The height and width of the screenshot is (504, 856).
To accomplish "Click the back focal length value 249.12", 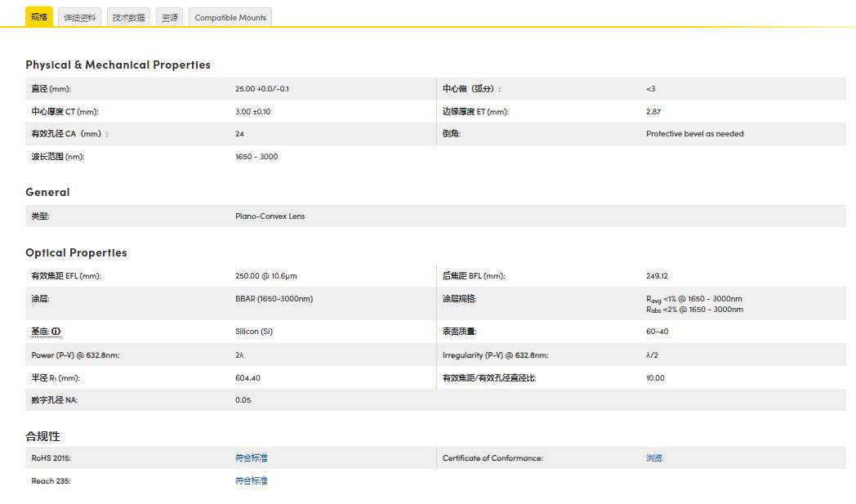I will pyautogui.click(x=657, y=276).
